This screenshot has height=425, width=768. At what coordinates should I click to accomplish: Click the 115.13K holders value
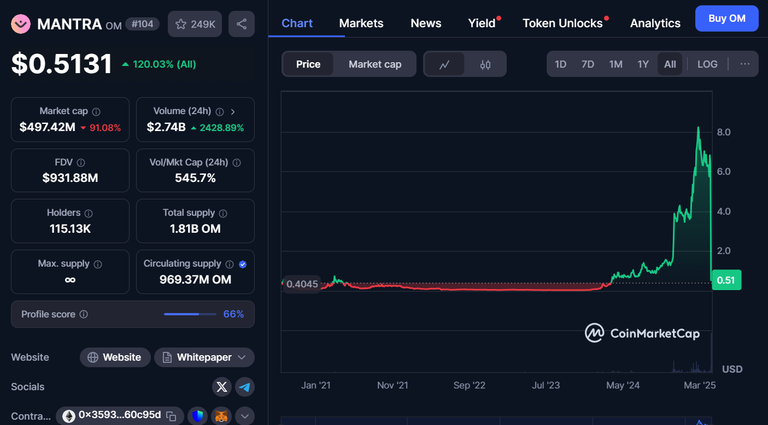coord(70,229)
